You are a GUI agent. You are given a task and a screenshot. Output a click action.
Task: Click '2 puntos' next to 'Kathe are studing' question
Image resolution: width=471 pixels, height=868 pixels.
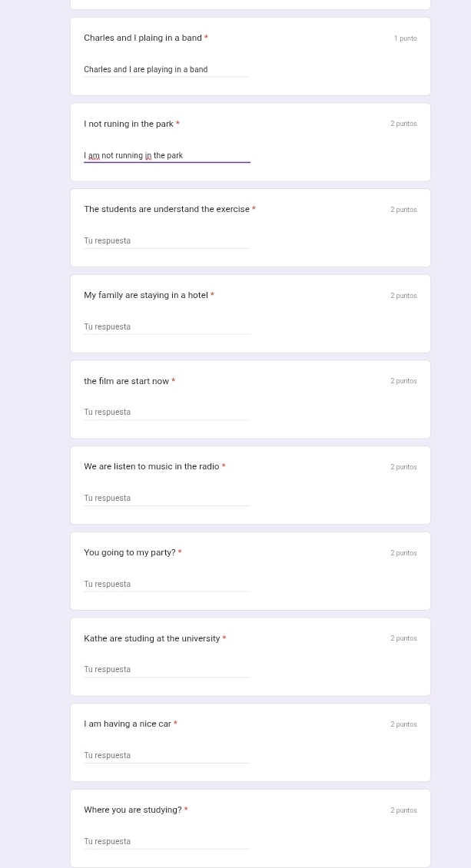click(x=404, y=638)
